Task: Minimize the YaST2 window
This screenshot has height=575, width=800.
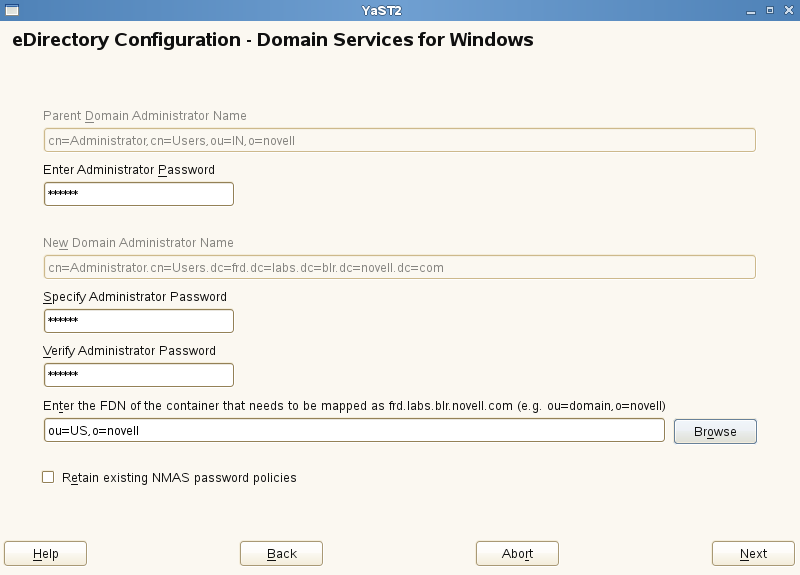Action: pyautogui.click(x=751, y=9)
